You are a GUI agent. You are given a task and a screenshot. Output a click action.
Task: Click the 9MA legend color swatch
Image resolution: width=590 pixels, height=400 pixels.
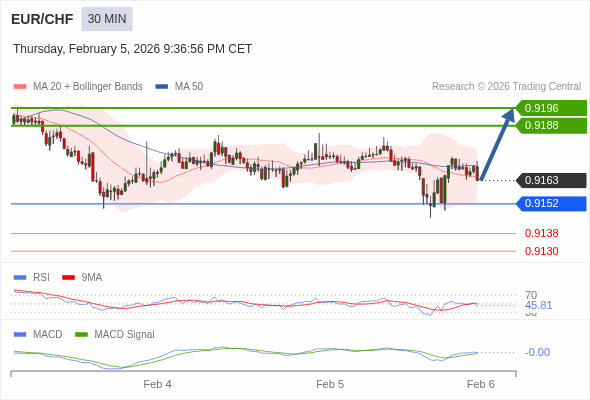pyautogui.click(x=68, y=278)
